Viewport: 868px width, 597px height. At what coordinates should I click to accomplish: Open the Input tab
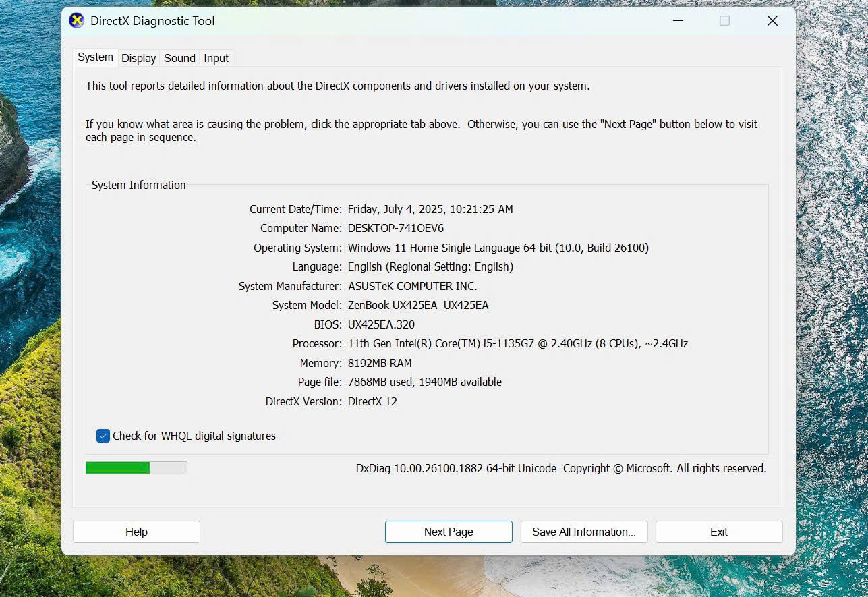tap(216, 58)
